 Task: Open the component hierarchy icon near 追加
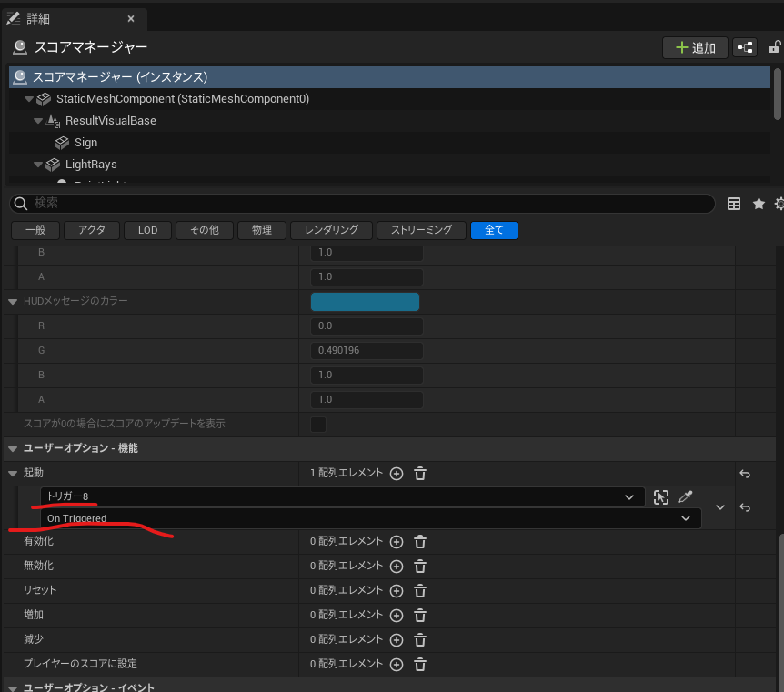pos(745,47)
